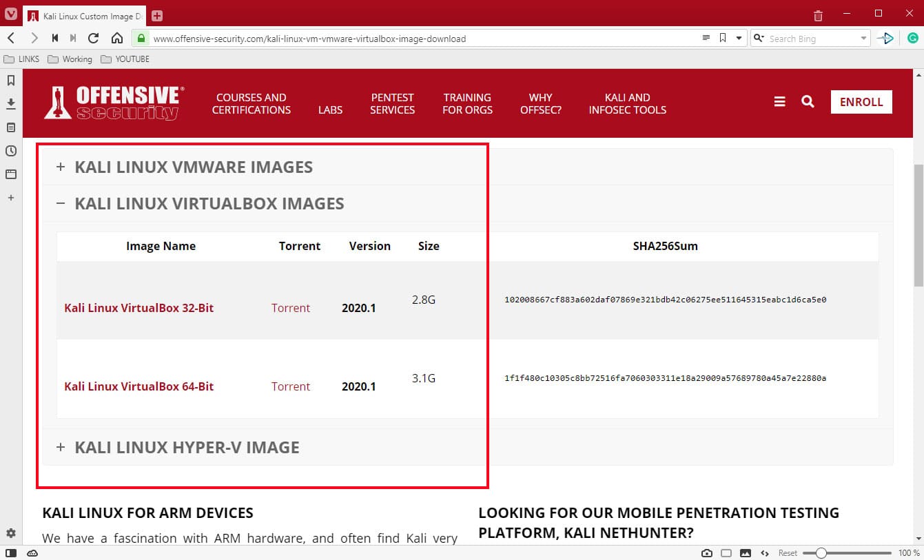The height and width of the screenshot is (560, 924).
Task: Add a web panel to the sidebar
Action: pyautogui.click(x=11, y=198)
